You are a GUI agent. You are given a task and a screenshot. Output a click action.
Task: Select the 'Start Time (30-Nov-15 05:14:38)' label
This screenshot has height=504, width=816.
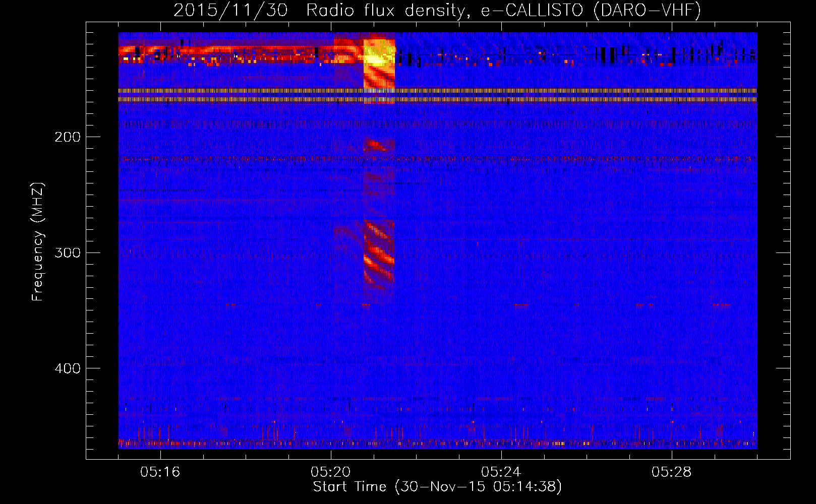click(437, 487)
